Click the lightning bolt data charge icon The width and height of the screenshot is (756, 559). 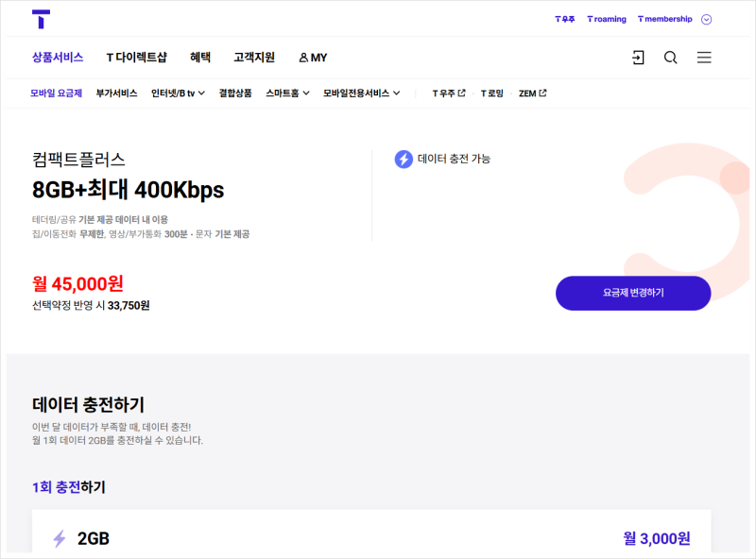(404, 159)
